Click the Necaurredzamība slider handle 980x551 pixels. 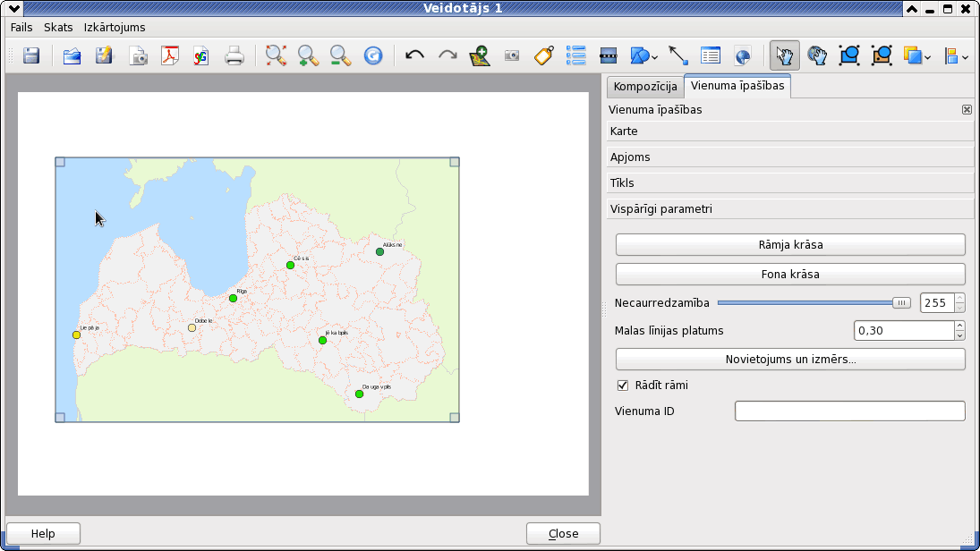901,303
